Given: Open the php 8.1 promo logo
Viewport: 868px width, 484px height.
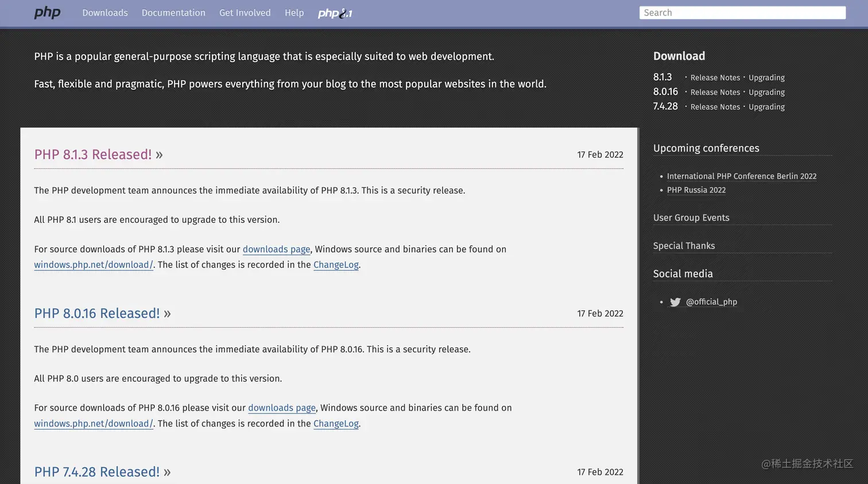Looking at the screenshot, I should click(335, 13).
